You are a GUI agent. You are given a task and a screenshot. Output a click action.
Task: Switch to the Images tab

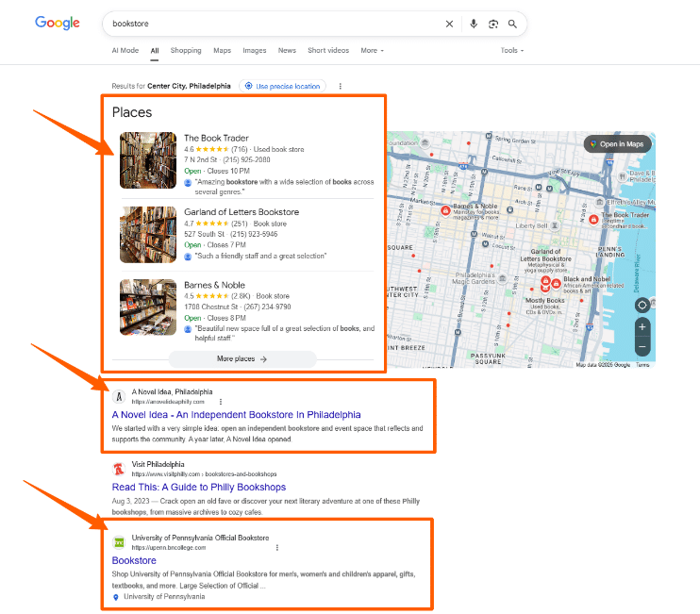(x=255, y=50)
